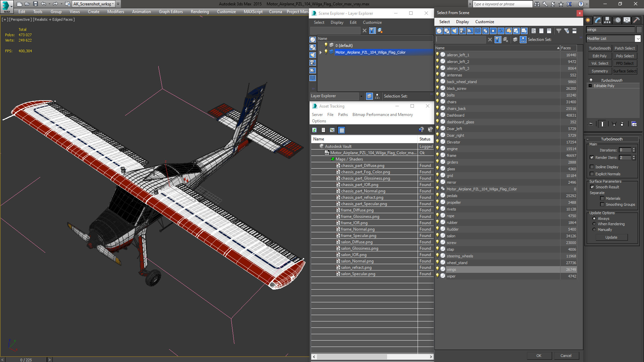Screen dimensions: 644x362
Task: Click Select Invert icon in Select From Scene
Action: click(x=549, y=31)
